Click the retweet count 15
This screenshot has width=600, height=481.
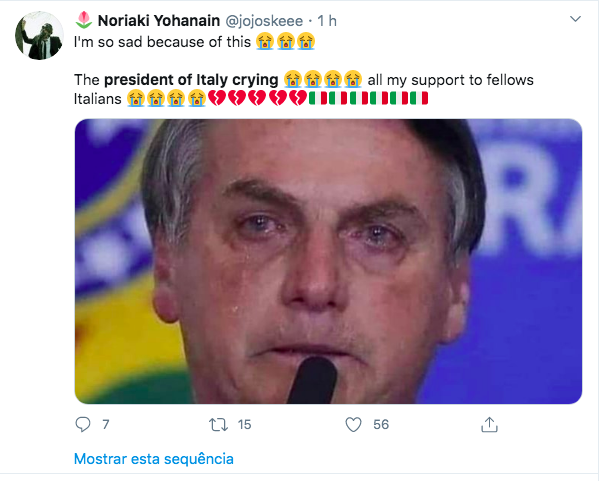click(x=244, y=425)
